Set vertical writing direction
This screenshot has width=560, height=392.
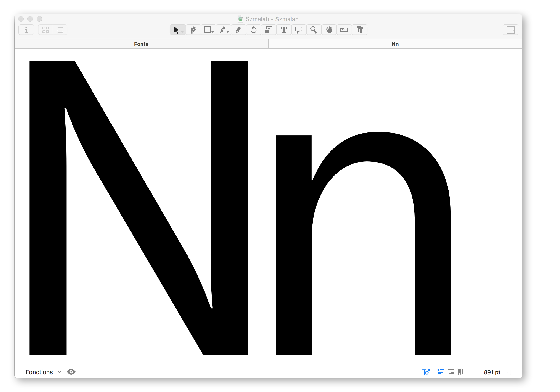pos(460,372)
